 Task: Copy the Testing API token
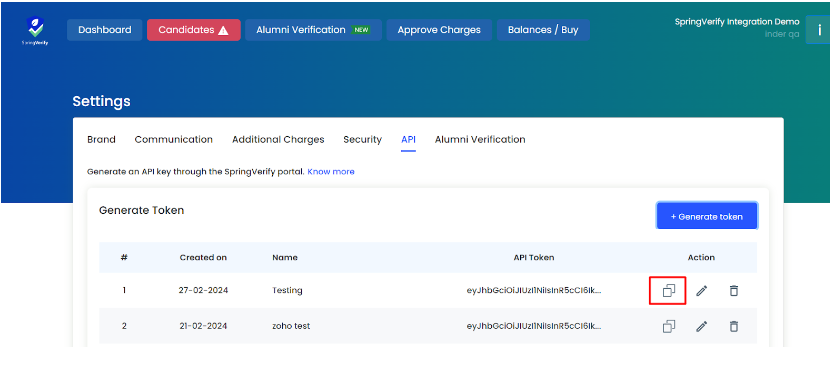(x=669, y=291)
